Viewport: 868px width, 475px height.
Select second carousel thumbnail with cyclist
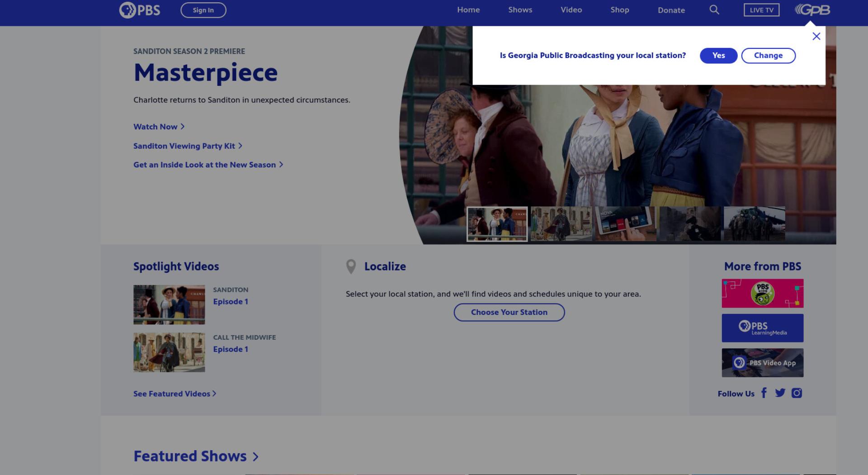[x=561, y=224]
